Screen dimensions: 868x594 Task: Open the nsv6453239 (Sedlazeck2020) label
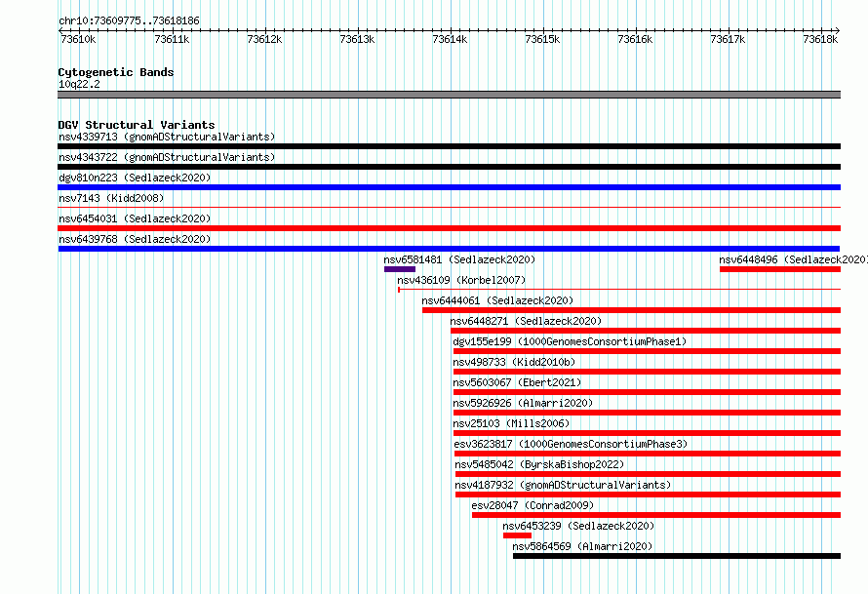pyautogui.click(x=578, y=526)
